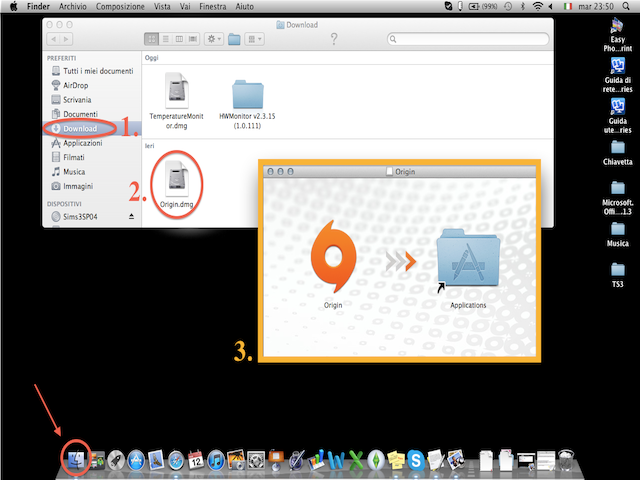Switch Finder to Cover Flow view
The width and height of the screenshot is (640, 480).
193,39
